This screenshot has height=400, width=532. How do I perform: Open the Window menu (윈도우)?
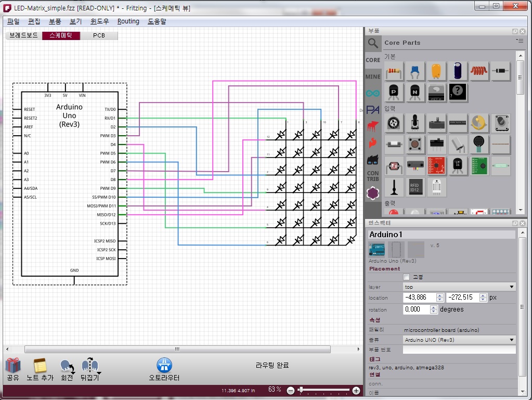99,21
